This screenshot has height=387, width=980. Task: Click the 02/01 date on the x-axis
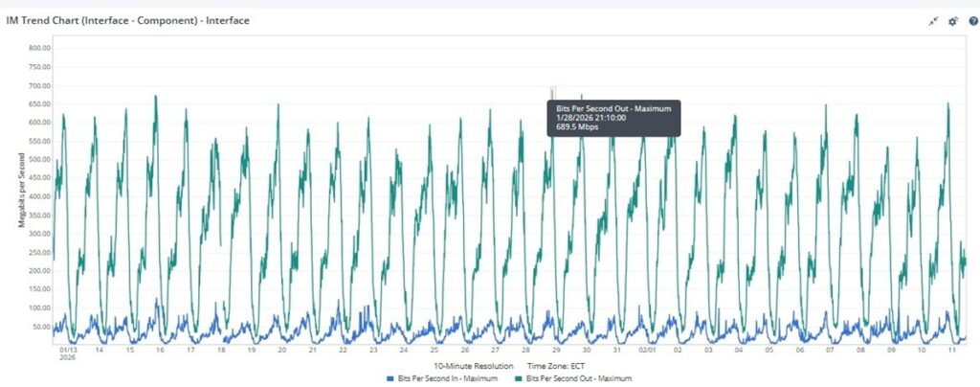pos(647,351)
